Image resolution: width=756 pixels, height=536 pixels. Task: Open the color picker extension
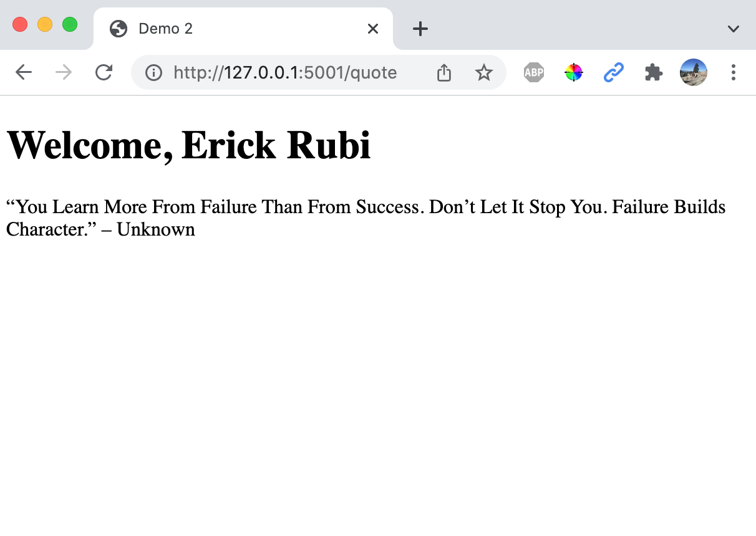tap(574, 73)
